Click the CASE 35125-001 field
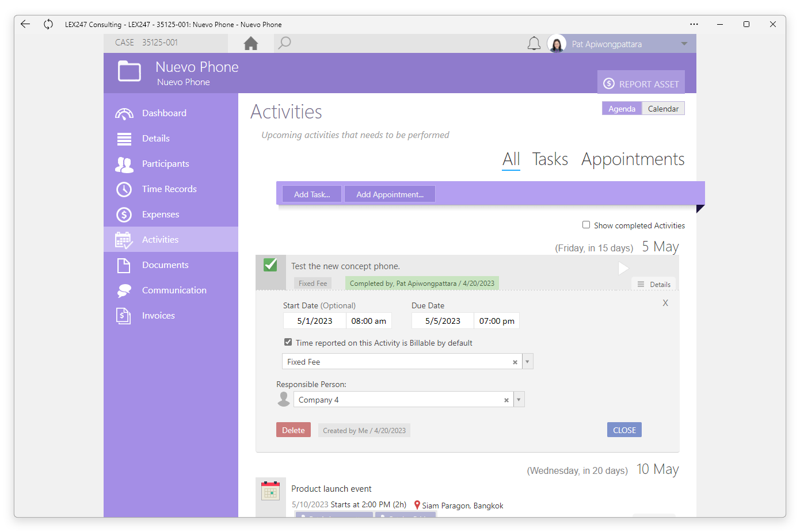Viewport: 800px width, 532px height. click(x=166, y=43)
